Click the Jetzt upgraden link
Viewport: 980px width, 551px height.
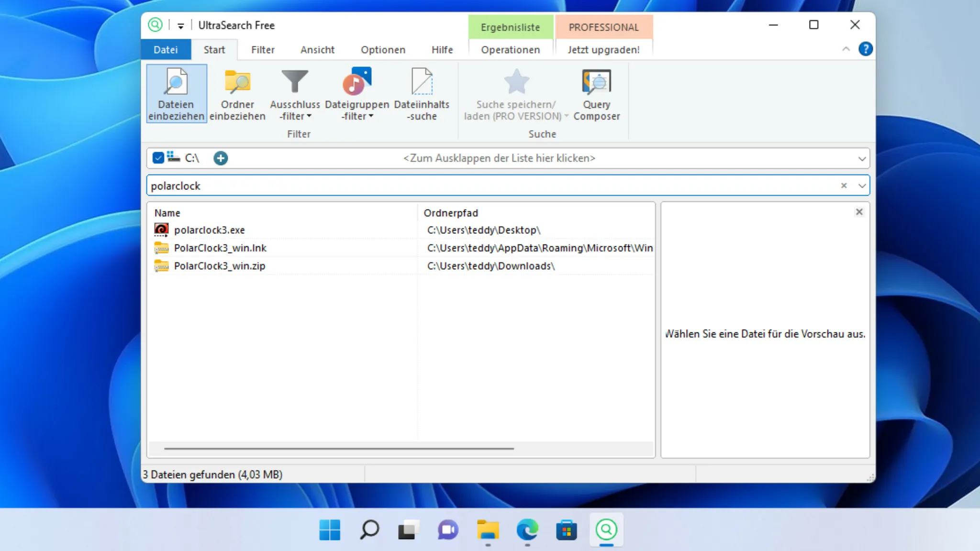click(x=603, y=49)
